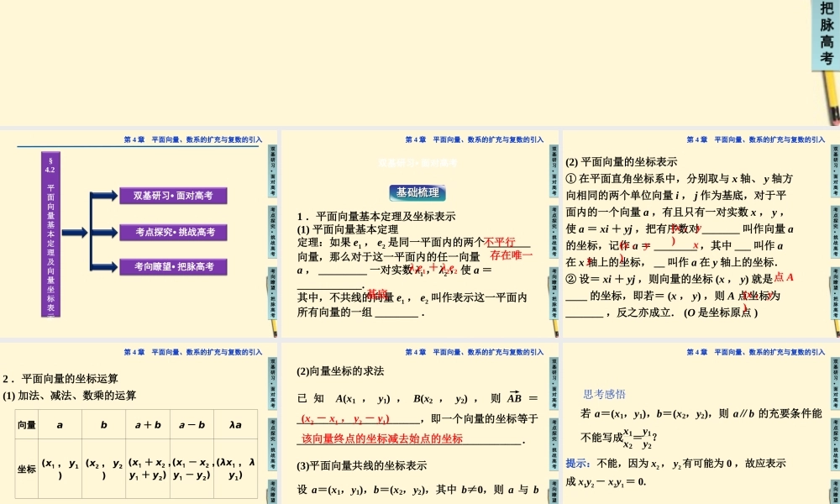Click the 向量 header cell in the table
Screen dimensions: 840x504
(27, 425)
